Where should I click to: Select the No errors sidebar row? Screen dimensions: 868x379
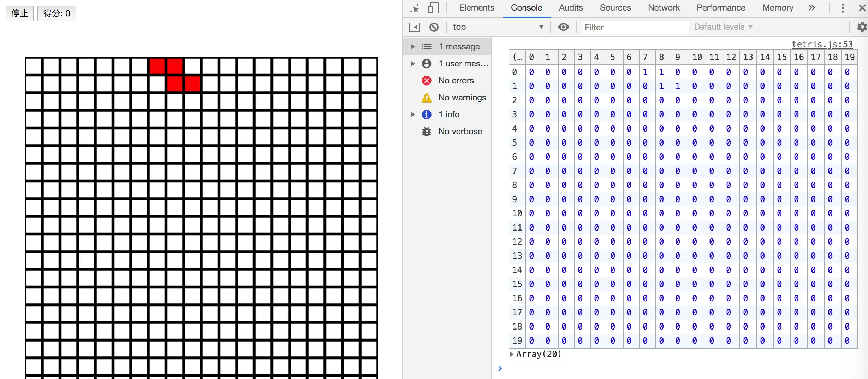447,81
